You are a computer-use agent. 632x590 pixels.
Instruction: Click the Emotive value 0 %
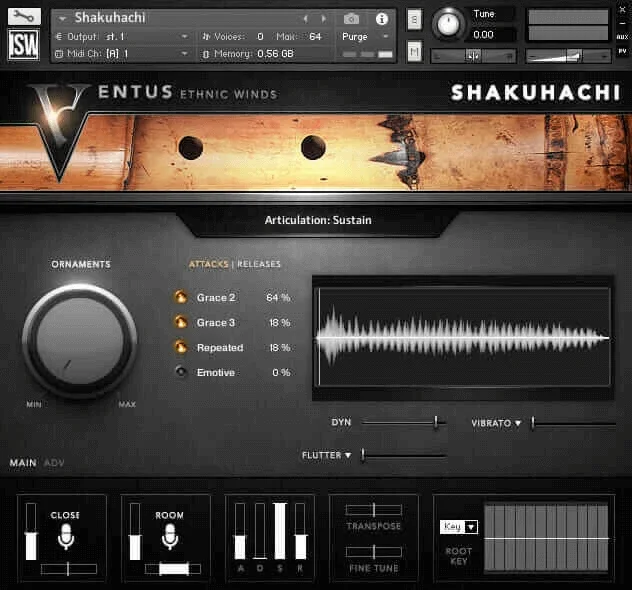pos(281,372)
